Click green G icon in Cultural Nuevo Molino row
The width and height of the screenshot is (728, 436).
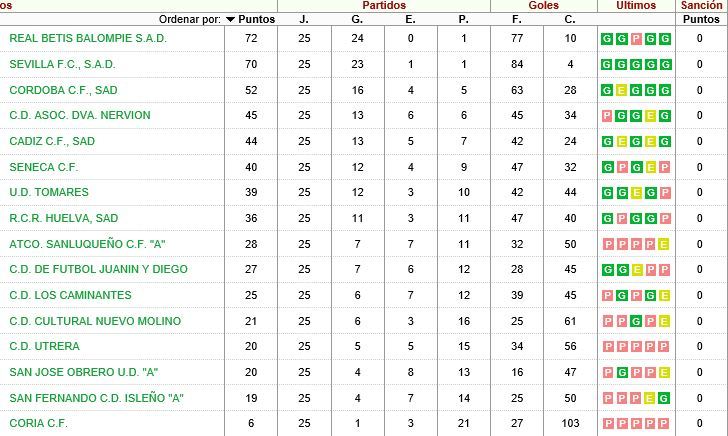(636, 321)
